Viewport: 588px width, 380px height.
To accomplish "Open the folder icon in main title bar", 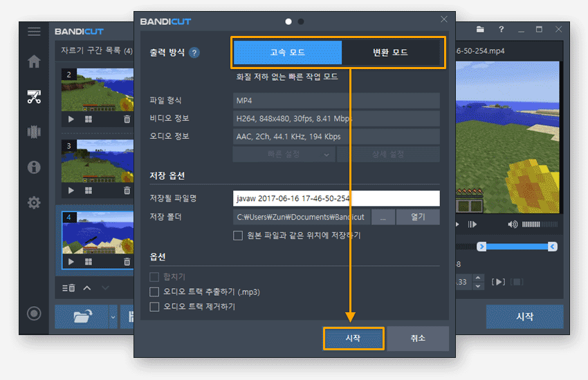I will [480, 29].
